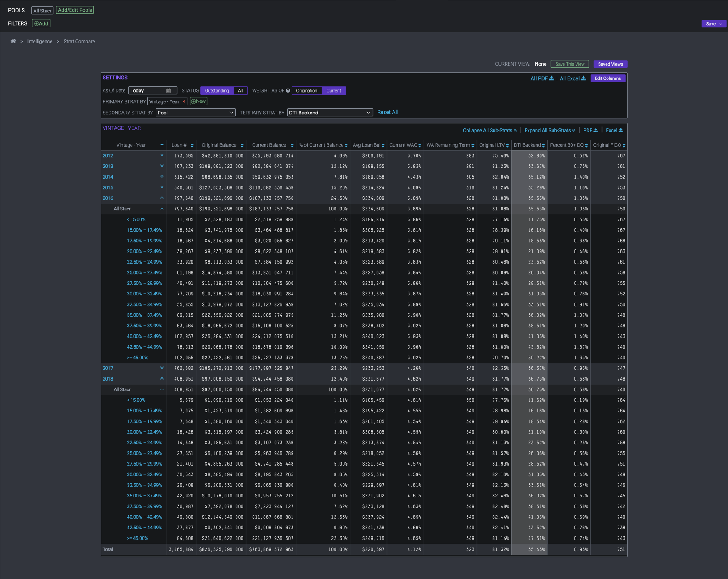
Task: Remove Vintage - Year strat with red X
Action: [184, 102]
